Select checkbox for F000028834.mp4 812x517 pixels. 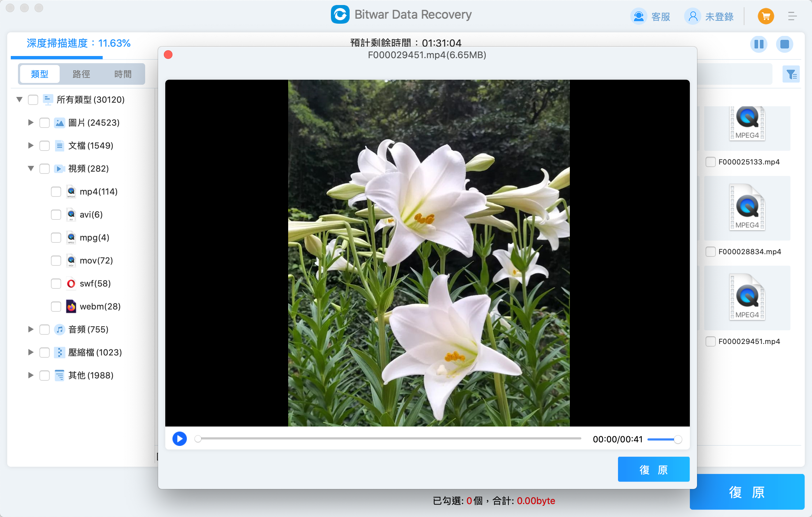[711, 252]
